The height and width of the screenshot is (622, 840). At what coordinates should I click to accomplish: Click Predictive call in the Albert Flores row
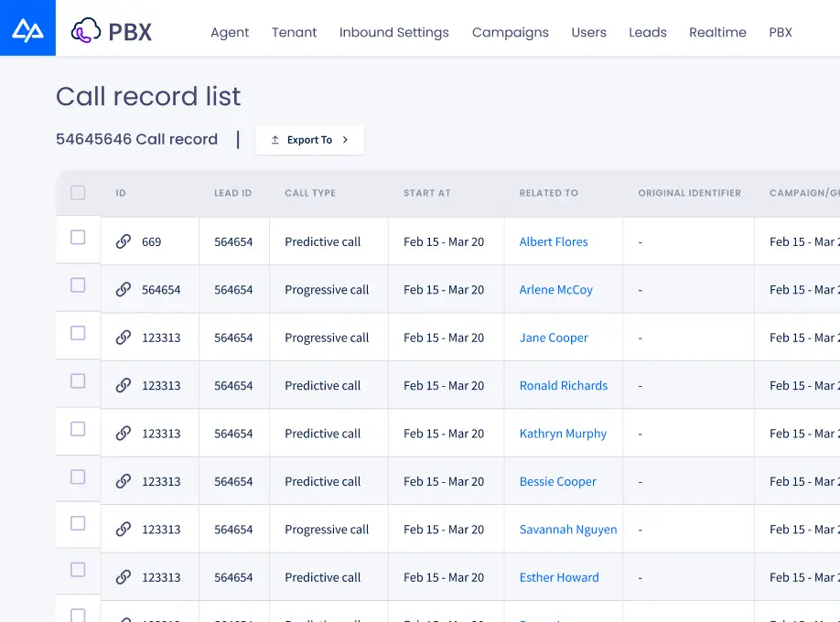pyautogui.click(x=322, y=241)
